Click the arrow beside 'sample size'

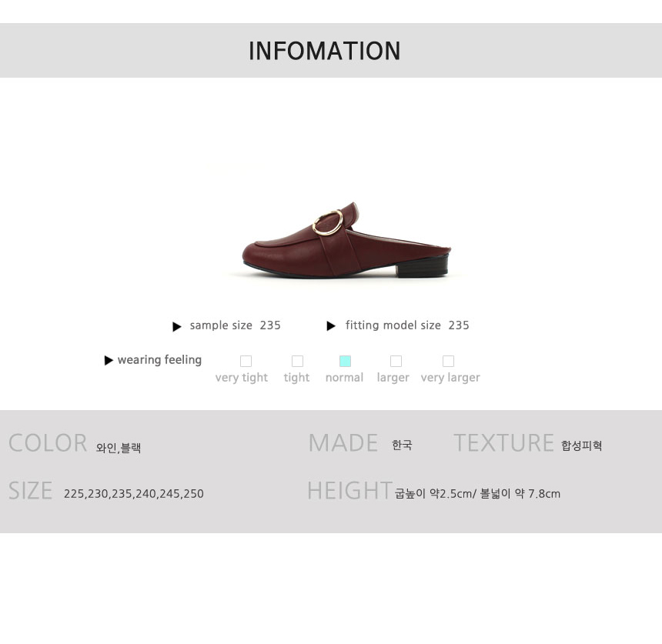coord(177,327)
